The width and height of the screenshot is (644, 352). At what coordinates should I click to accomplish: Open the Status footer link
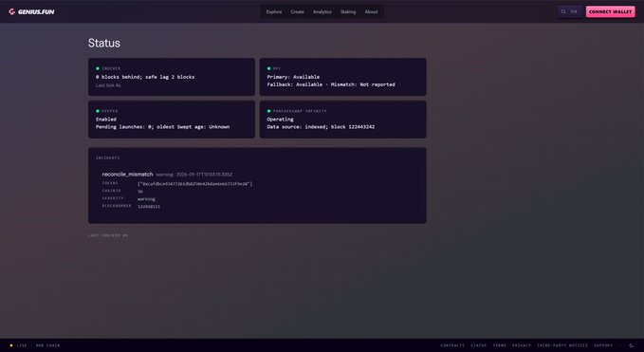click(478, 345)
